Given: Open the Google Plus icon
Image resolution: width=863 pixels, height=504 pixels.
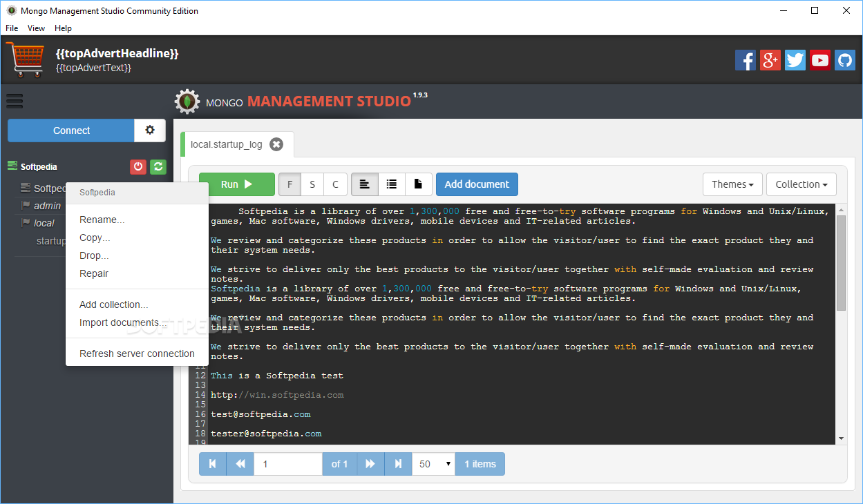Looking at the screenshot, I should coord(770,60).
